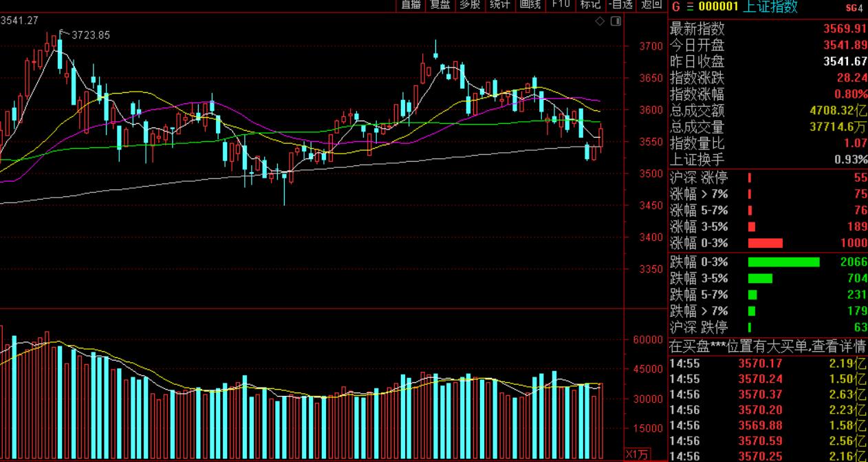Click the 000001 stock code
The width and height of the screenshot is (868, 462).
[x=719, y=8]
